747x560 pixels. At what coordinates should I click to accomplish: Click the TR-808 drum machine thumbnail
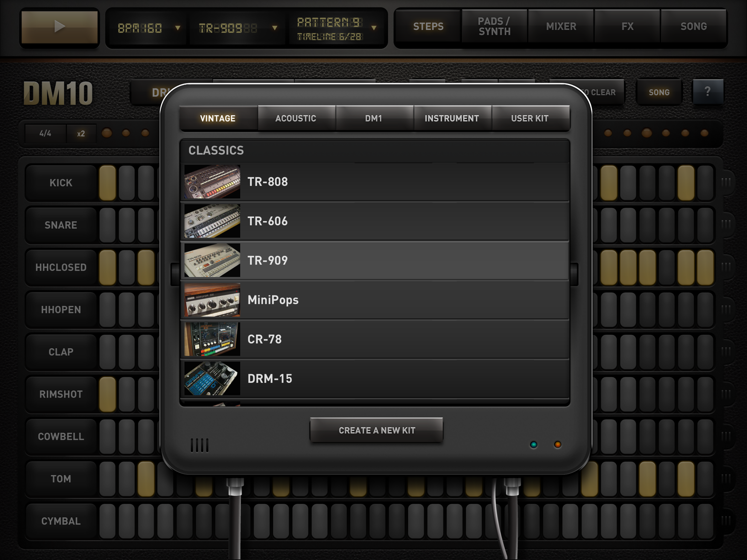(x=212, y=182)
